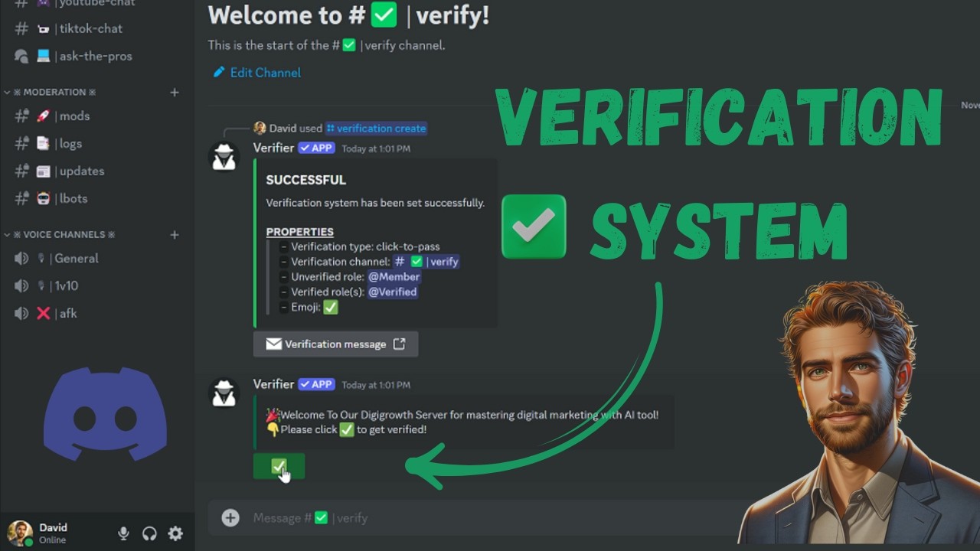Screen dimensions: 980x551
Task: Focus the Message #verify input field
Action: 490,518
